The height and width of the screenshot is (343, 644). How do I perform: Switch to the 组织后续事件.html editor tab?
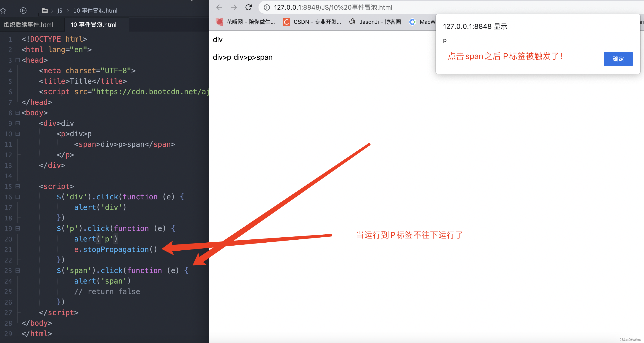(x=28, y=24)
